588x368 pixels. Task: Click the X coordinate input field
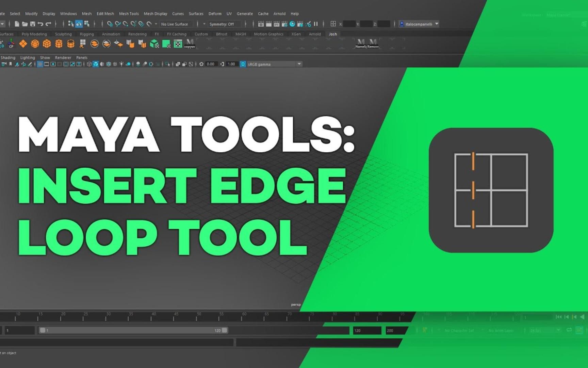coord(349,24)
